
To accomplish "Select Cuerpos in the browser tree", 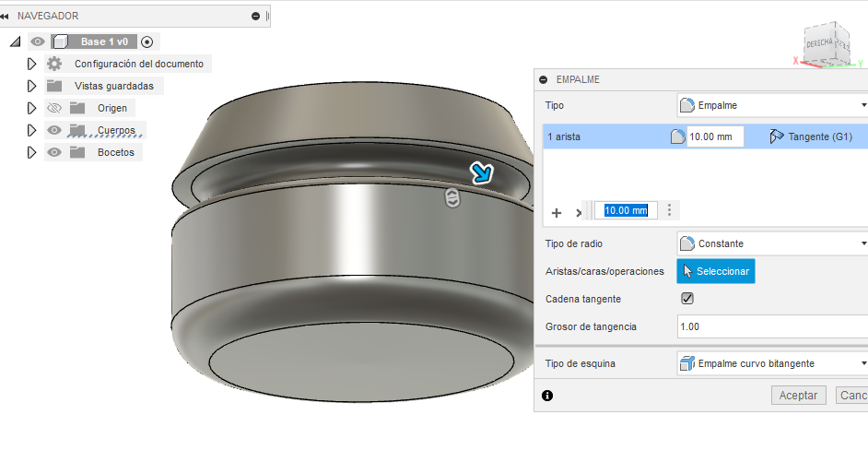I will (x=116, y=130).
